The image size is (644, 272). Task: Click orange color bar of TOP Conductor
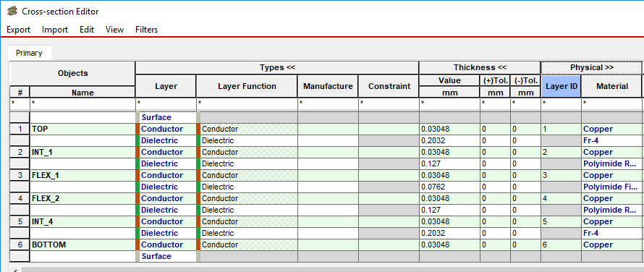138,129
